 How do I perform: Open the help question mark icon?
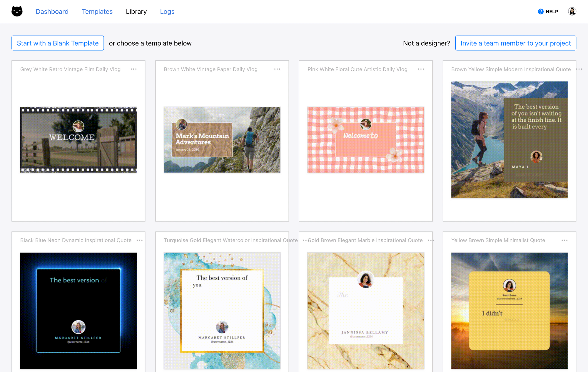click(x=540, y=11)
